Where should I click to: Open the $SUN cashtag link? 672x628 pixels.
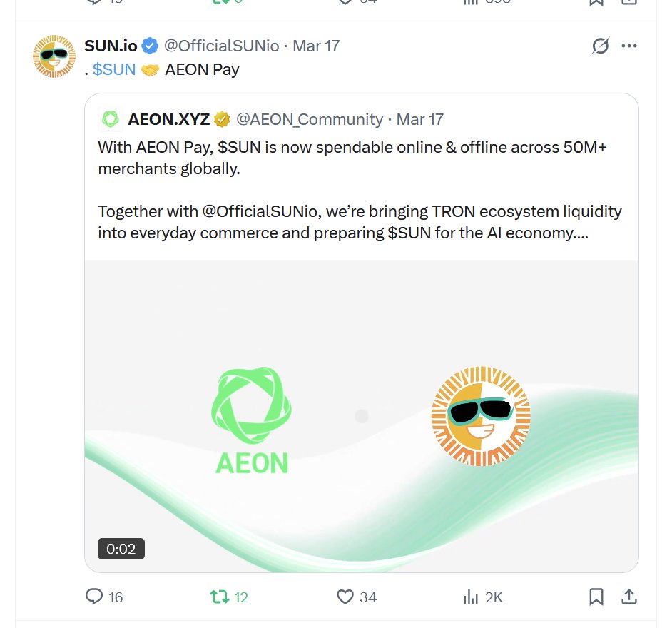coord(114,69)
